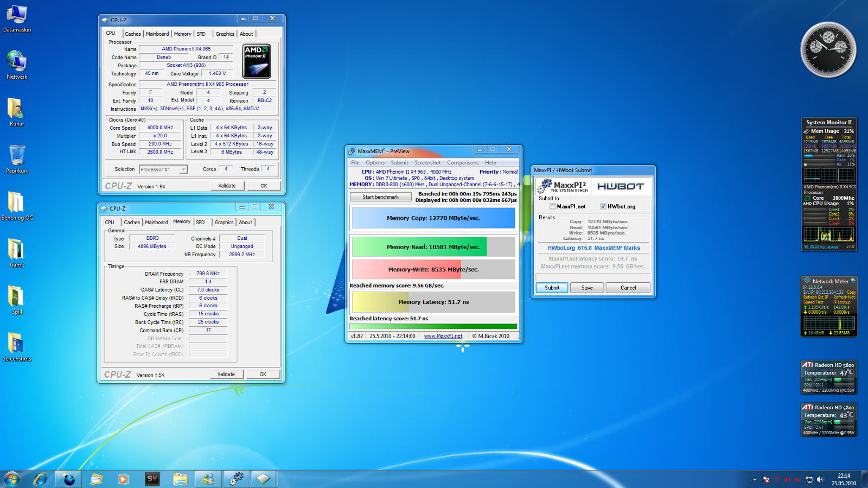Click the AMD logo in System Monitor II
Viewport: 868px width, 488px height.
tap(807, 204)
